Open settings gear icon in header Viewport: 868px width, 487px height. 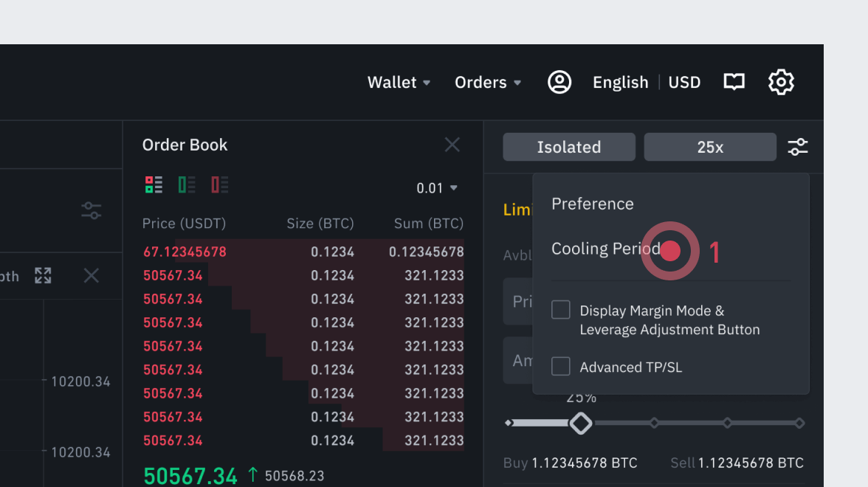(x=781, y=82)
